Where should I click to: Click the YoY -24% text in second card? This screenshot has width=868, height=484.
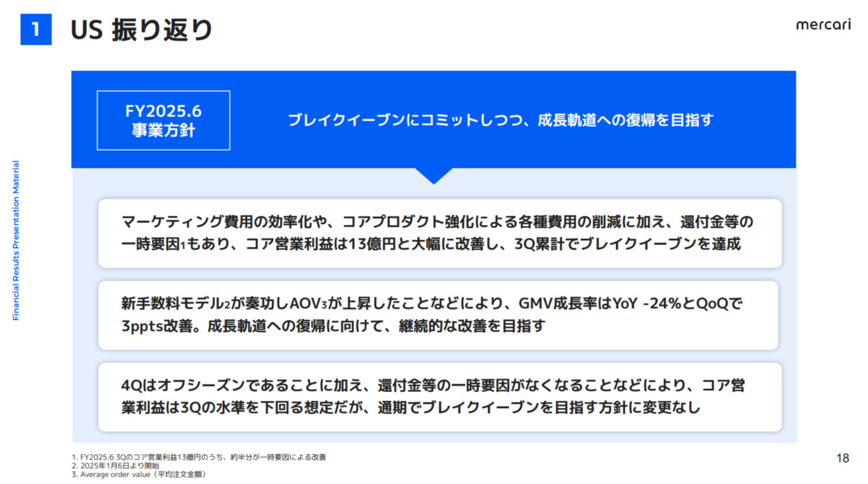tap(654, 304)
